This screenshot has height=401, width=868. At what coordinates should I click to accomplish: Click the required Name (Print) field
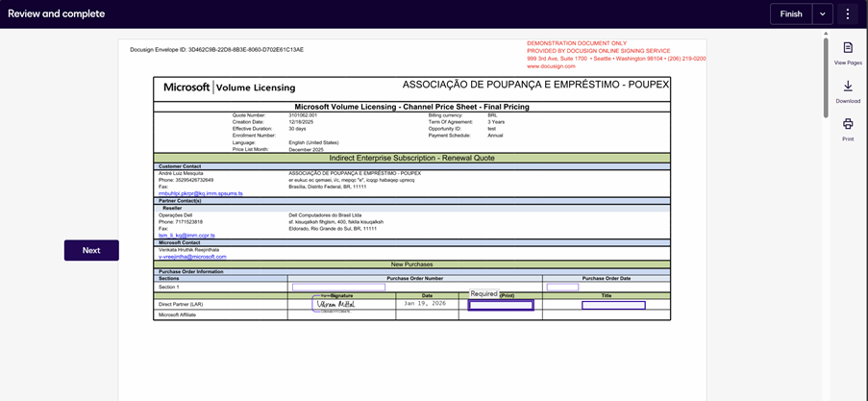click(x=501, y=305)
